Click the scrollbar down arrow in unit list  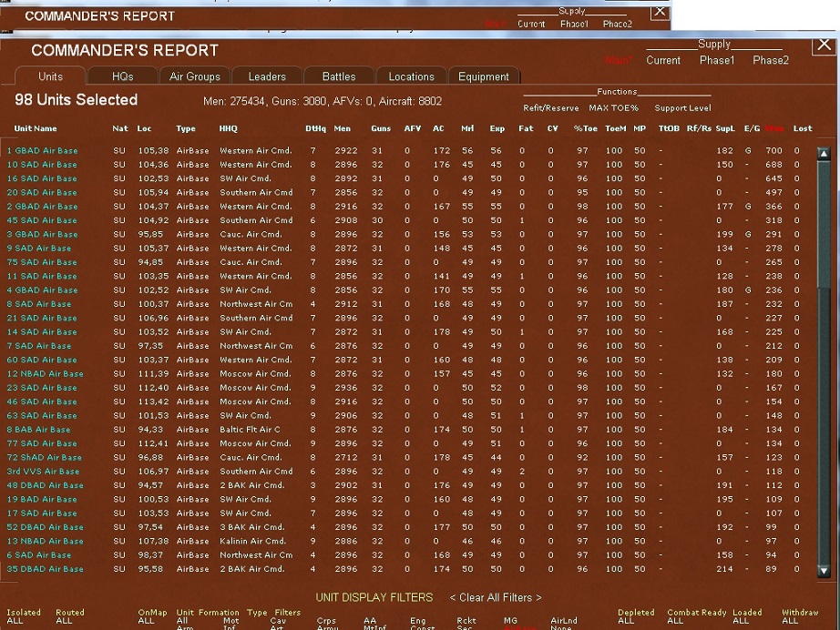point(824,571)
